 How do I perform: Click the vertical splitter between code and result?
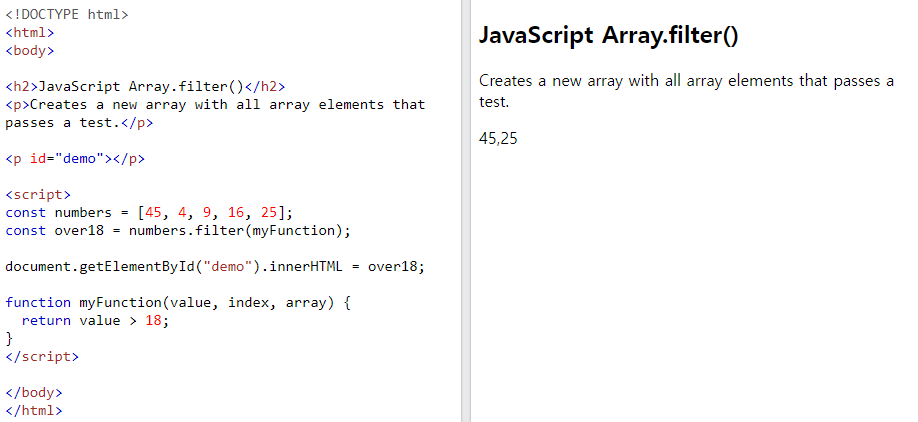(x=466, y=211)
